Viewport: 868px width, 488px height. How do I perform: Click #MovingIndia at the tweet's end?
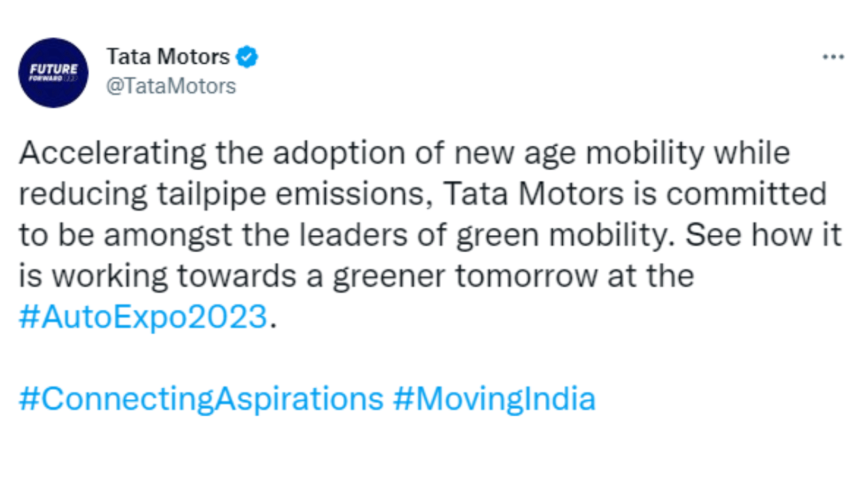click(x=494, y=399)
